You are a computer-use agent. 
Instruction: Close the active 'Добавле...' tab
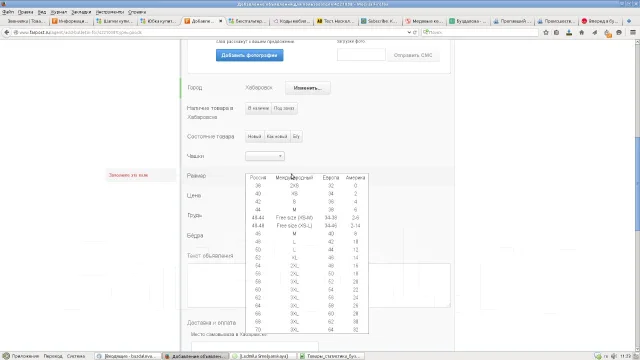click(x=220, y=21)
